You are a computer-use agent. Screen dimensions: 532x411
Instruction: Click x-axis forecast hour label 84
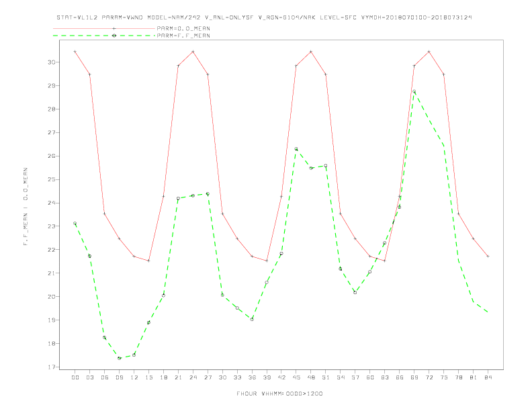488,377
